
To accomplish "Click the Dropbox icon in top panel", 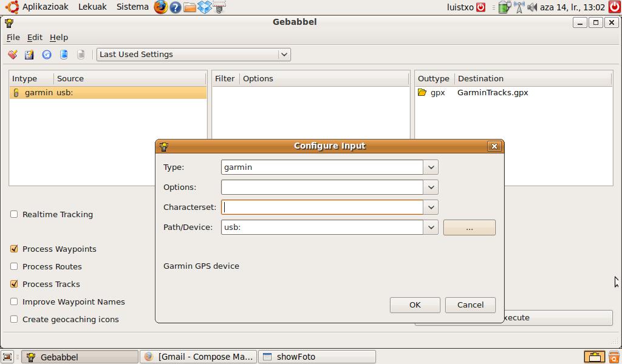I will click(x=204, y=7).
